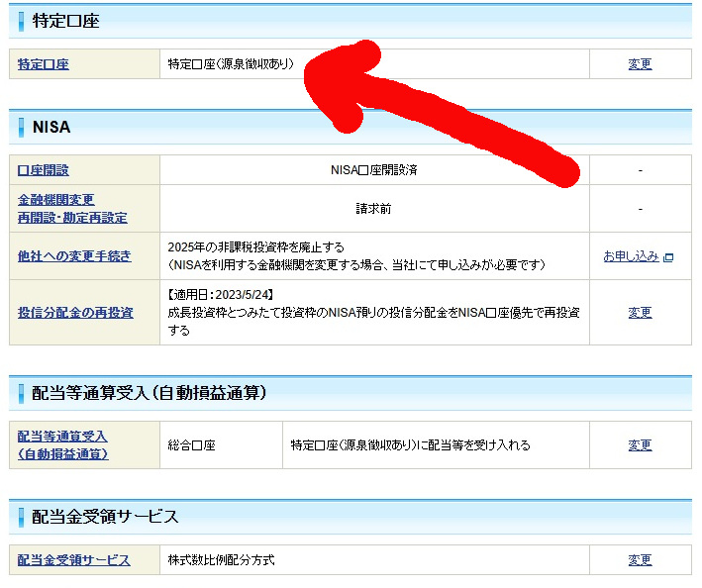The image size is (702, 588).
Task: Click the external-link icon beside お申し込み
Action: pos(668,257)
